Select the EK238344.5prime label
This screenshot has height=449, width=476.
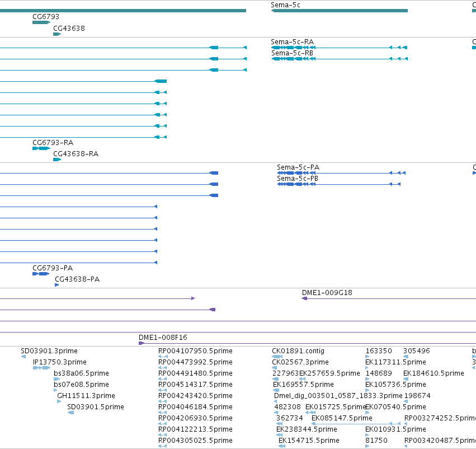pyautogui.click(x=307, y=429)
